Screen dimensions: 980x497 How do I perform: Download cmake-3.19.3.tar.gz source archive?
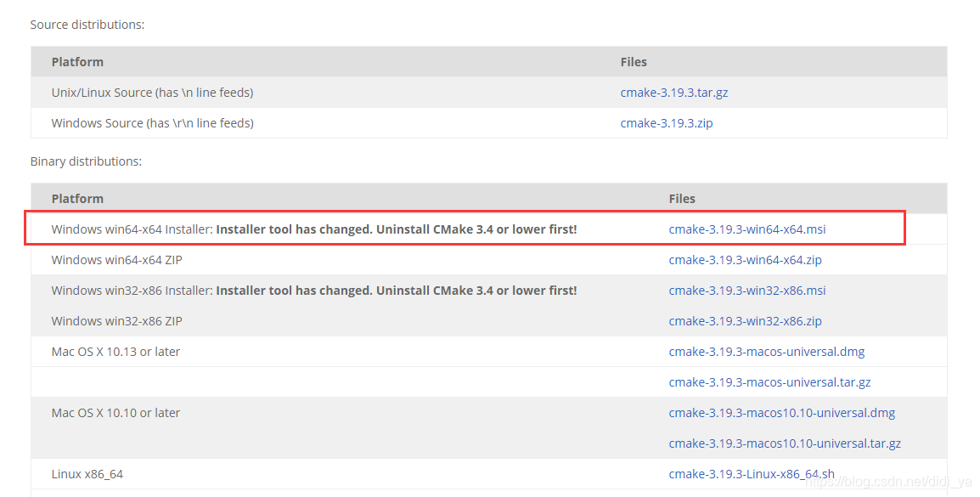pyautogui.click(x=673, y=93)
